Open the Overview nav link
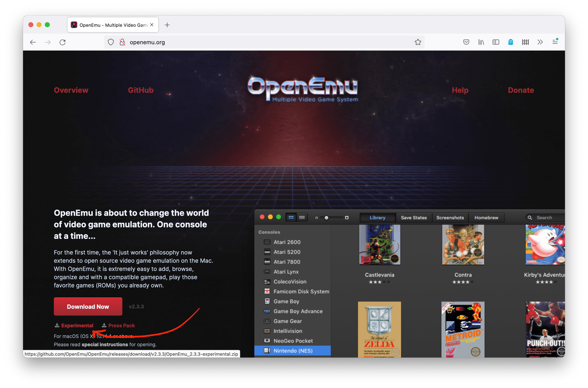The height and width of the screenshot is (388, 588). tap(71, 90)
